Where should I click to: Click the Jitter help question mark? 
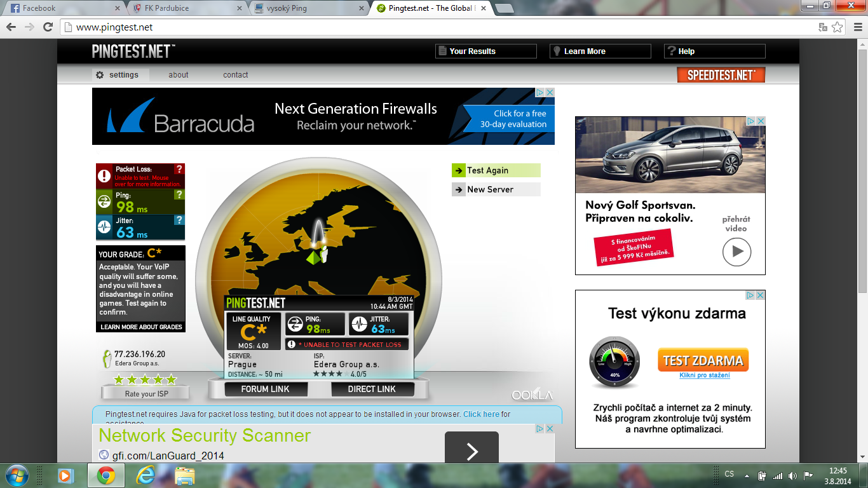point(179,220)
